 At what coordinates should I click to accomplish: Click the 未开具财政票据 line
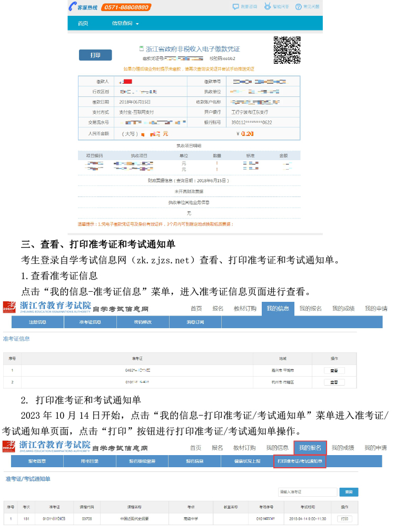[189, 192]
